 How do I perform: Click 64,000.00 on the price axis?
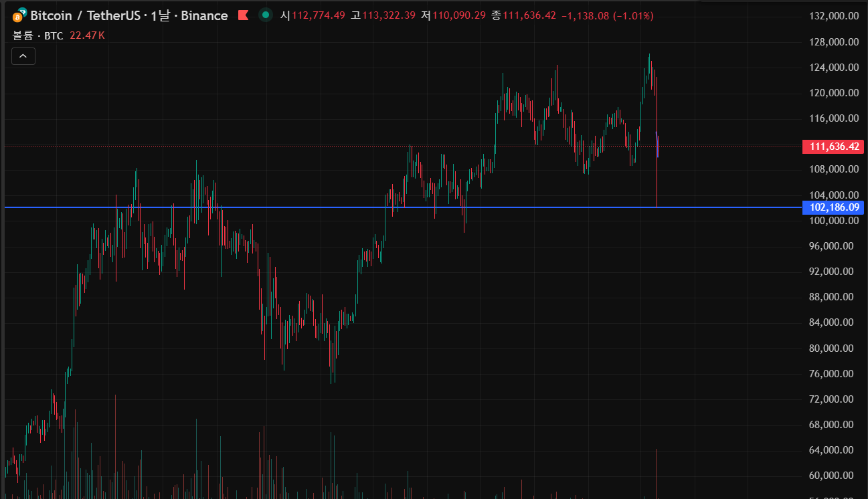(833, 450)
